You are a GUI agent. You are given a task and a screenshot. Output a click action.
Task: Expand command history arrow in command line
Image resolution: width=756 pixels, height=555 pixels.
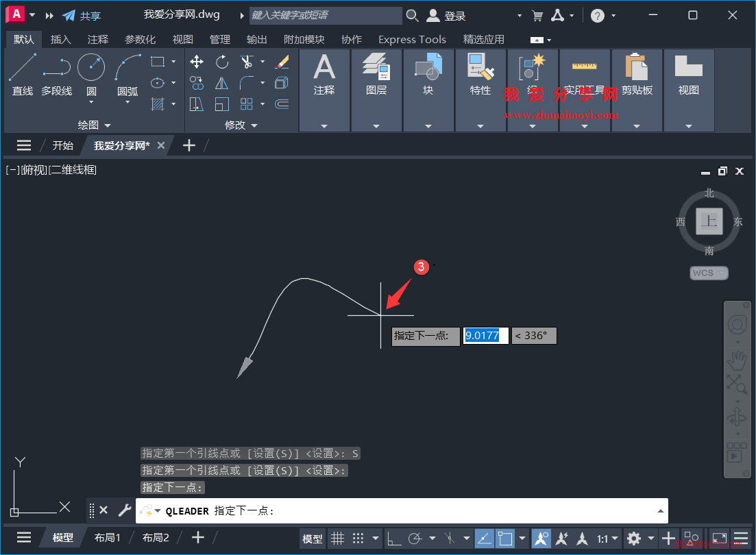click(661, 511)
